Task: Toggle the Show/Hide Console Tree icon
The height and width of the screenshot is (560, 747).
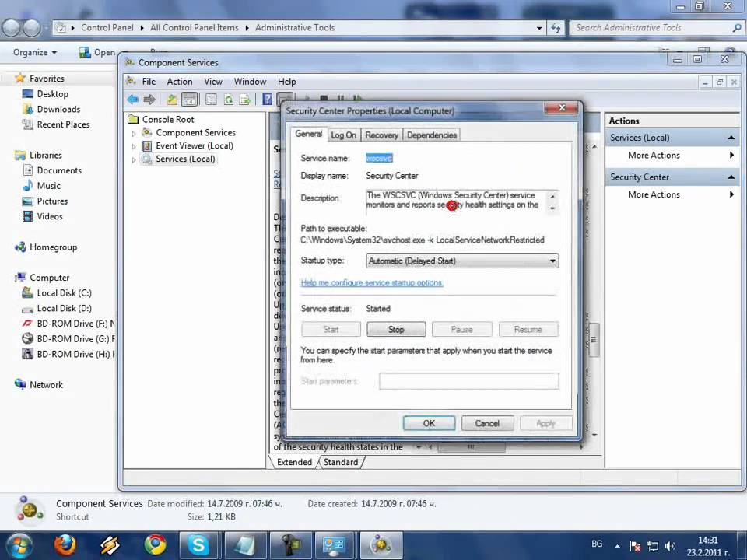Action: click(x=189, y=100)
